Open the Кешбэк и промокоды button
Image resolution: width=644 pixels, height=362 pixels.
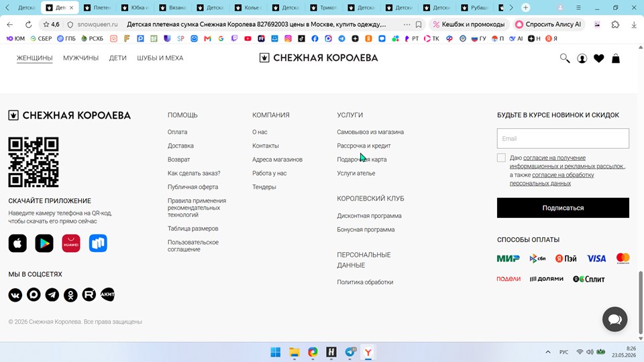(469, 25)
